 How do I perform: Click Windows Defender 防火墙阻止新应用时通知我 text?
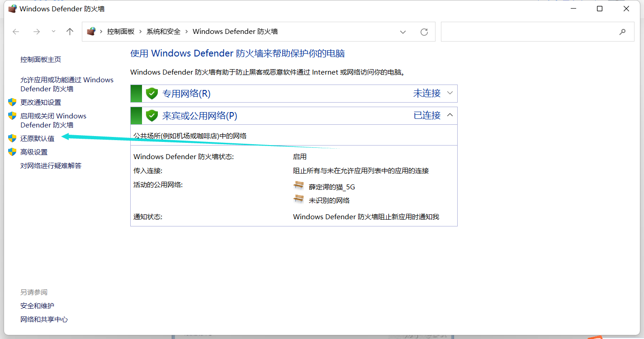coord(366,217)
